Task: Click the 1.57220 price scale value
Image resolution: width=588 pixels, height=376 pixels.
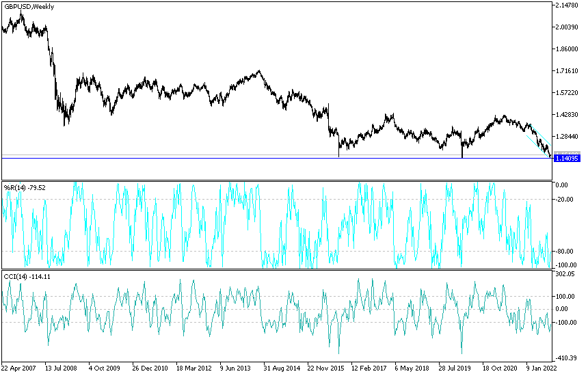Action: [567, 93]
